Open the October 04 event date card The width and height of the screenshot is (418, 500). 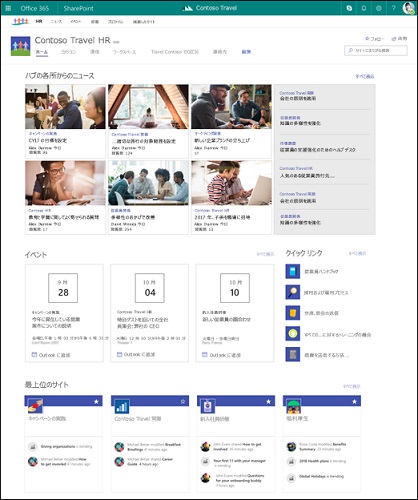[150, 288]
